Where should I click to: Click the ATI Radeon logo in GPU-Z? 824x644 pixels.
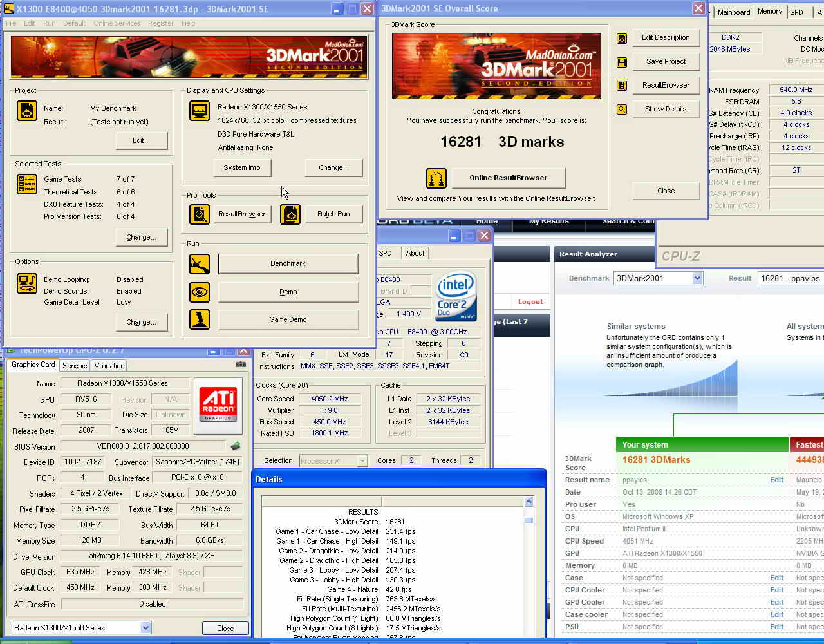(218, 405)
